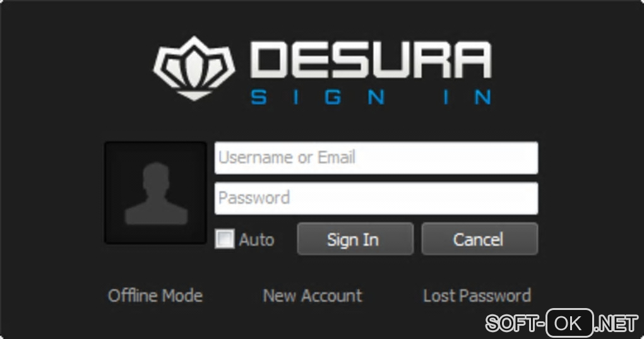Click the boxed OK in the watermark
This screenshot has width=644, height=339.
pos(569,323)
